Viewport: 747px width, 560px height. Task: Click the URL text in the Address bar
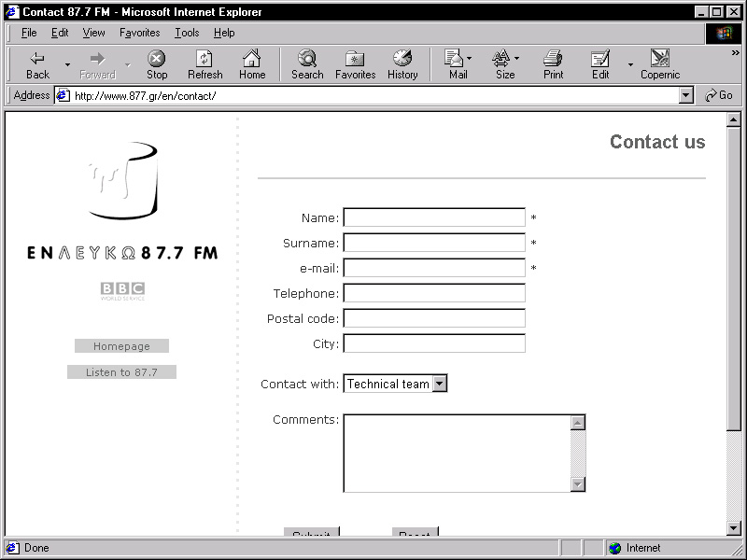[x=146, y=96]
